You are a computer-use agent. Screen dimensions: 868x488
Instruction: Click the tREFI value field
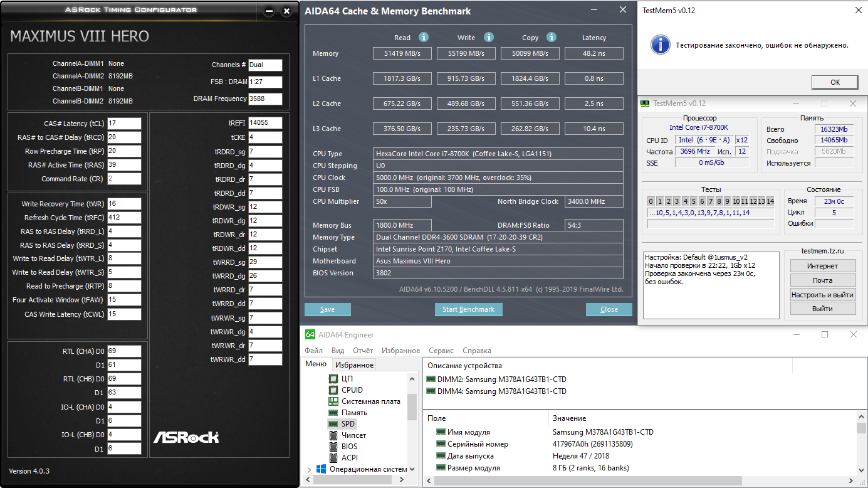coord(265,123)
